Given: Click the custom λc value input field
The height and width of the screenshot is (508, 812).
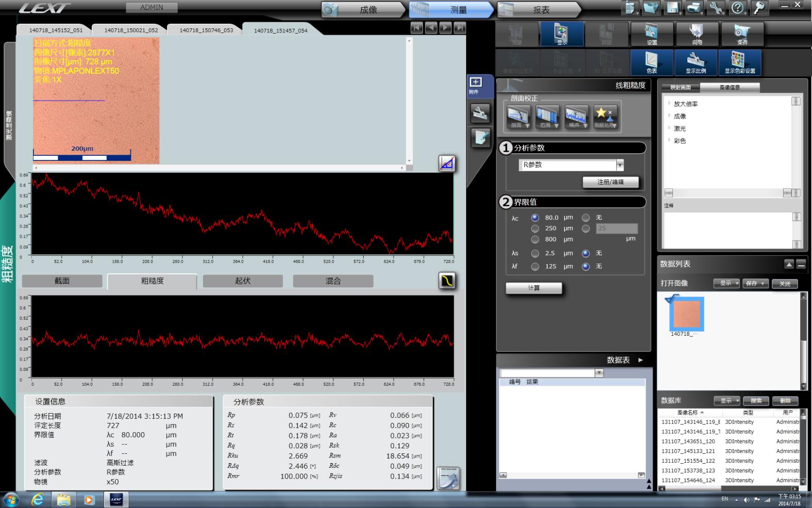Looking at the screenshot, I should coord(617,228).
